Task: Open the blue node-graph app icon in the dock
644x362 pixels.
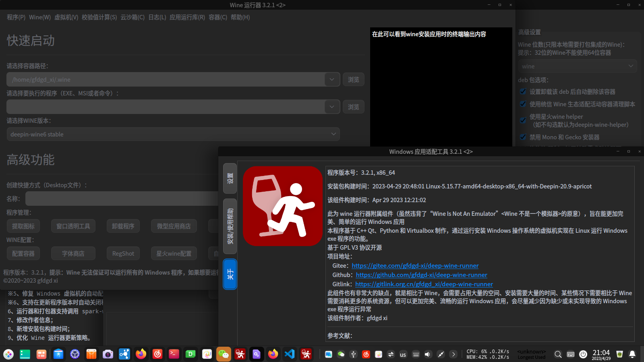Action: pos(124,354)
